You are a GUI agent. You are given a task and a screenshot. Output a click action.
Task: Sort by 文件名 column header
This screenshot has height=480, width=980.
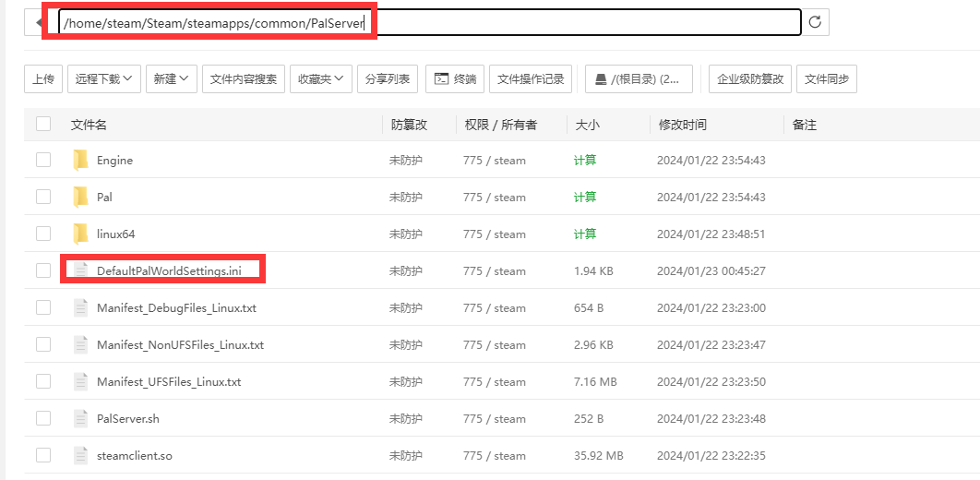[89, 125]
